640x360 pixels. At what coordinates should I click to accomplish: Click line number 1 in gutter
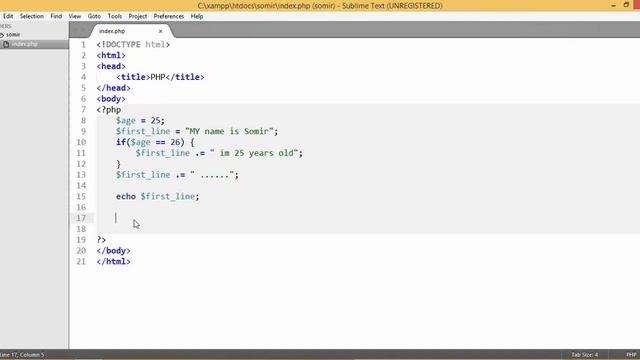pyautogui.click(x=83, y=44)
